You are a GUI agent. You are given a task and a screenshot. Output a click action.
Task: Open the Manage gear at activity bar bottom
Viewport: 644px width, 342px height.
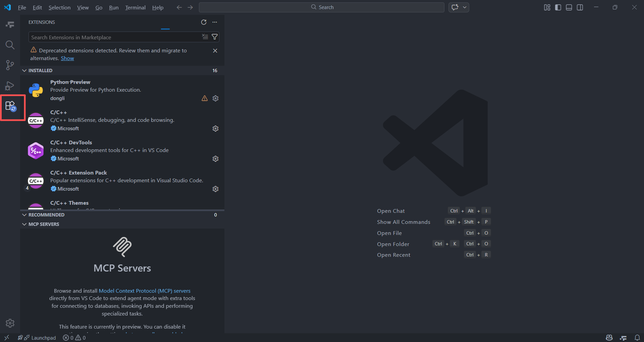[x=10, y=323]
